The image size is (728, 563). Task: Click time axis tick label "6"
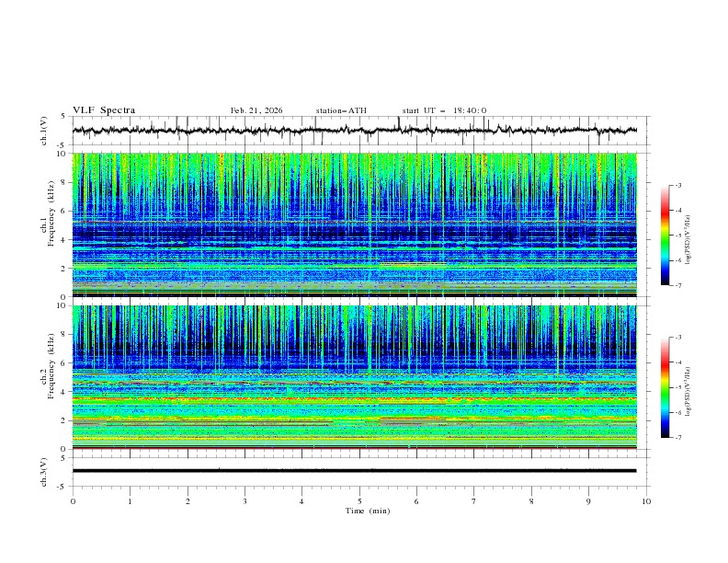pyautogui.click(x=416, y=501)
